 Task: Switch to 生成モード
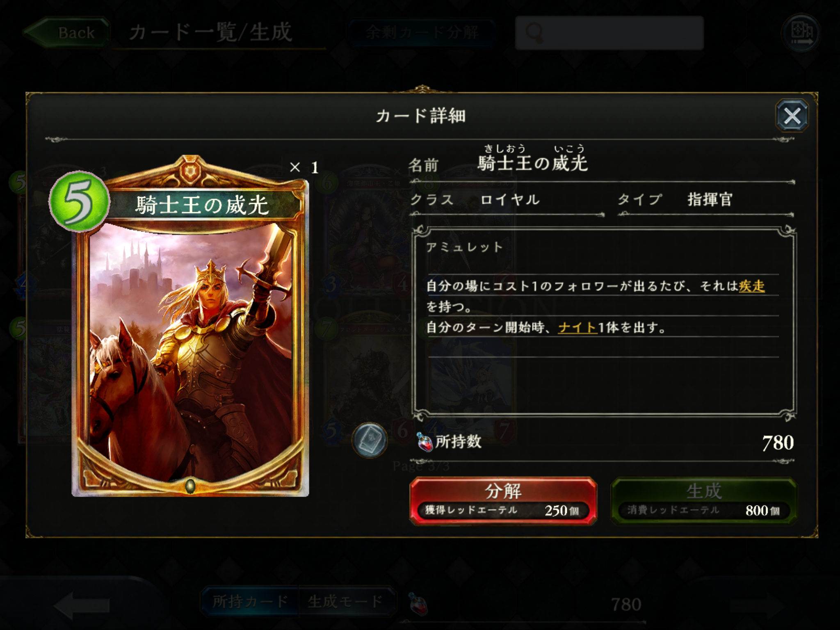pyautogui.click(x=346, y=602)
